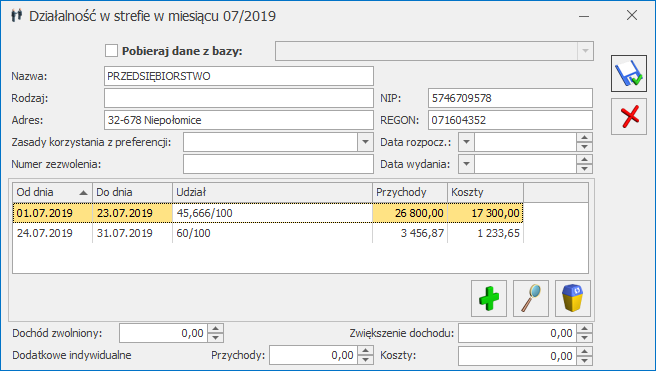The width and height of the screenshot is (656, 371).
Task: Click the window's app icon in title bar
Action: point(17,16)
